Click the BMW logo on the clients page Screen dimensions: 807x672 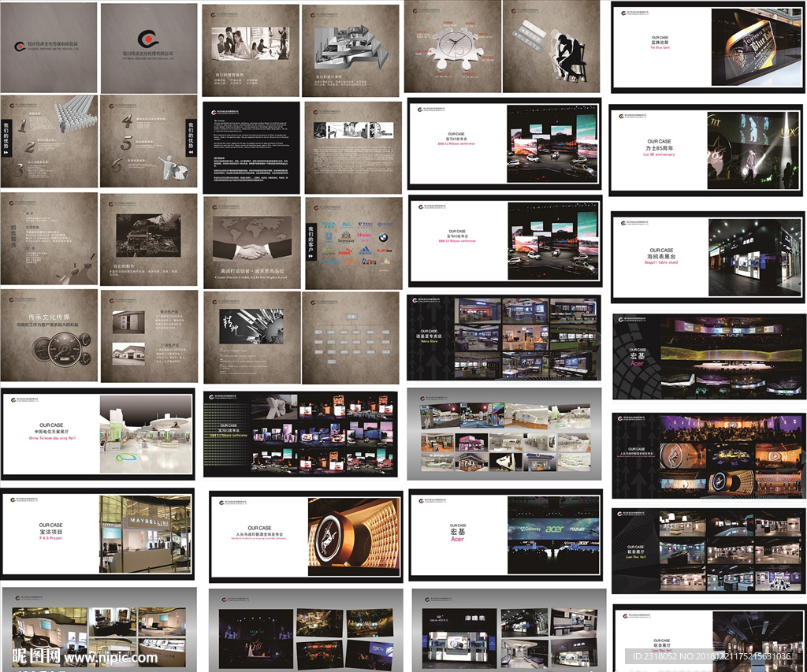(x=383, y=238)
